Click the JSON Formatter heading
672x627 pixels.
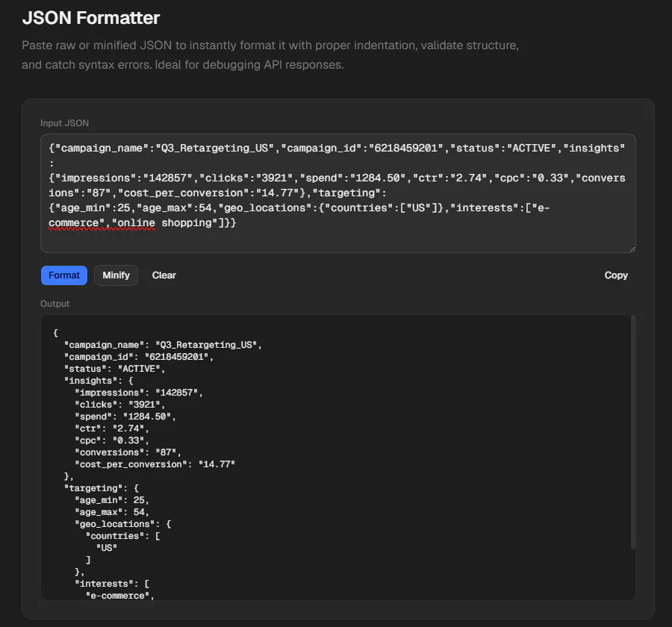[91, 18]
